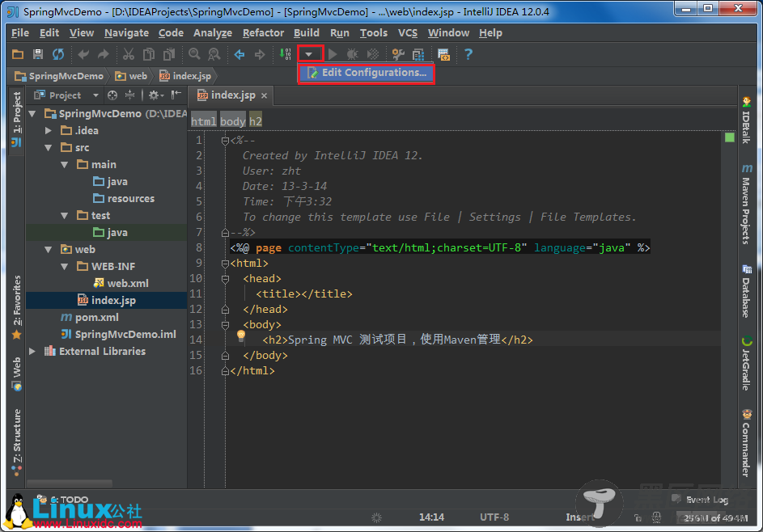Select pom.xml in project tree
The image size is (763, 532).
90,318
